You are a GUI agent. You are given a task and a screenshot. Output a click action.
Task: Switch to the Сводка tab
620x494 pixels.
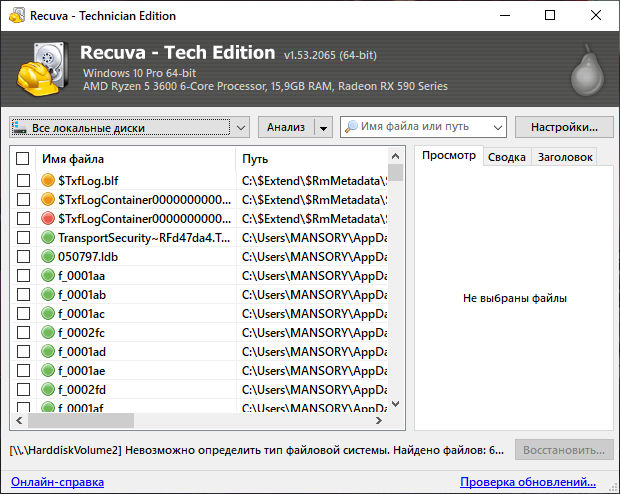coord(506,157)
